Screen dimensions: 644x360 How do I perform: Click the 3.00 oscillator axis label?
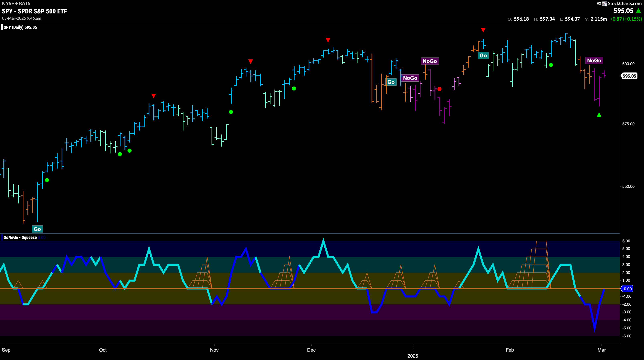[626, 265]
